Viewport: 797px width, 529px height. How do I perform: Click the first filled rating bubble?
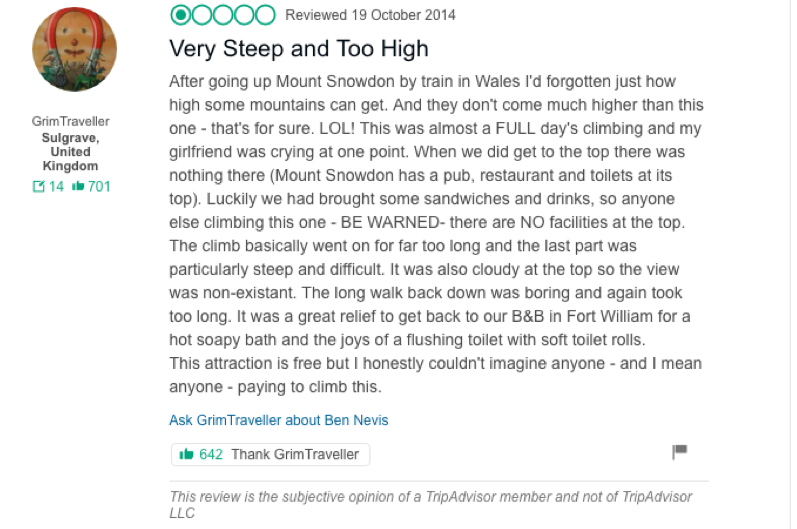point(180,15)
